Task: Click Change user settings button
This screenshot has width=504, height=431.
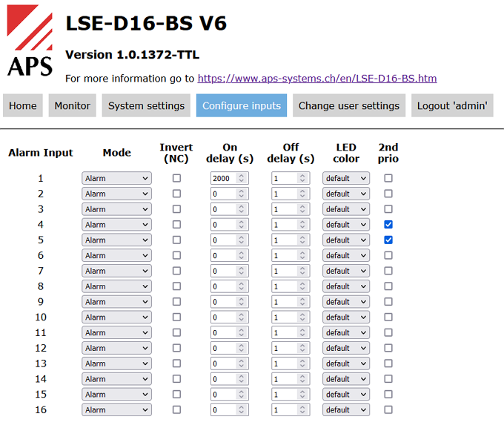Action: [348, 105]
